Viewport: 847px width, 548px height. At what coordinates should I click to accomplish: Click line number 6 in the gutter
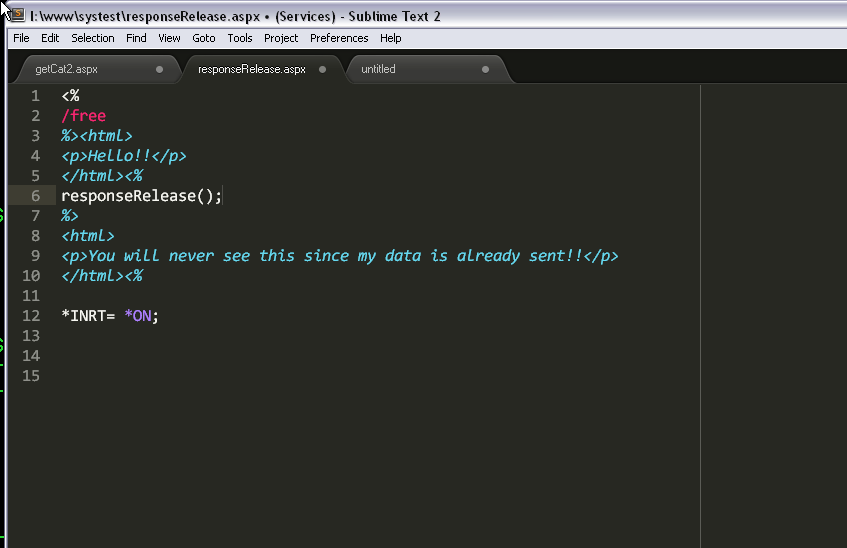tap(36, 196)
